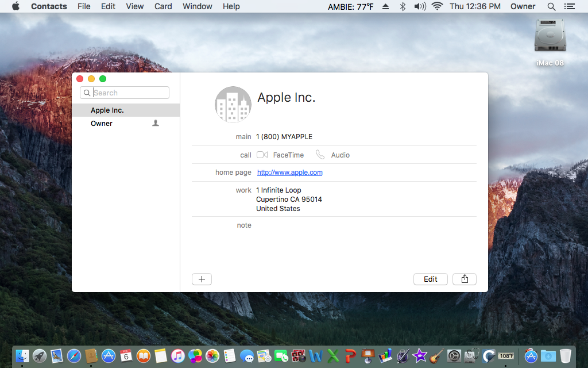
Task: Launch PowerPoint from the Dock
Action: pos(350,355)
